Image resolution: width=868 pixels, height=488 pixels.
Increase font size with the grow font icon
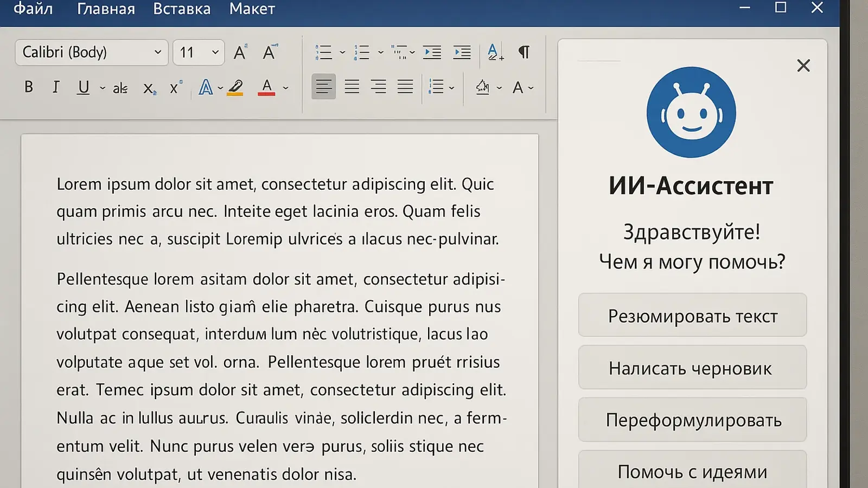coord(240,52)
